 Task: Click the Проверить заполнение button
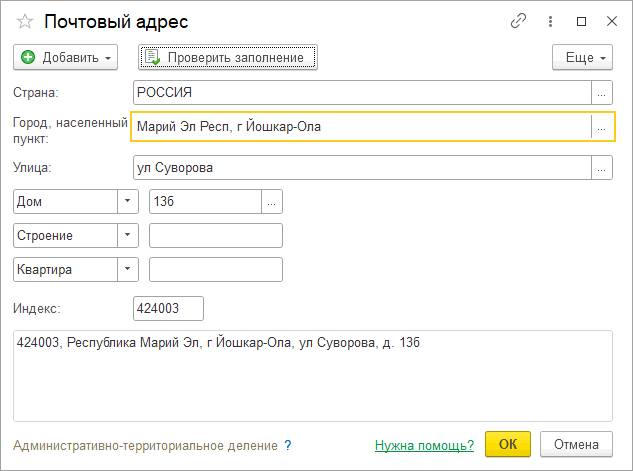coord(228,57)
